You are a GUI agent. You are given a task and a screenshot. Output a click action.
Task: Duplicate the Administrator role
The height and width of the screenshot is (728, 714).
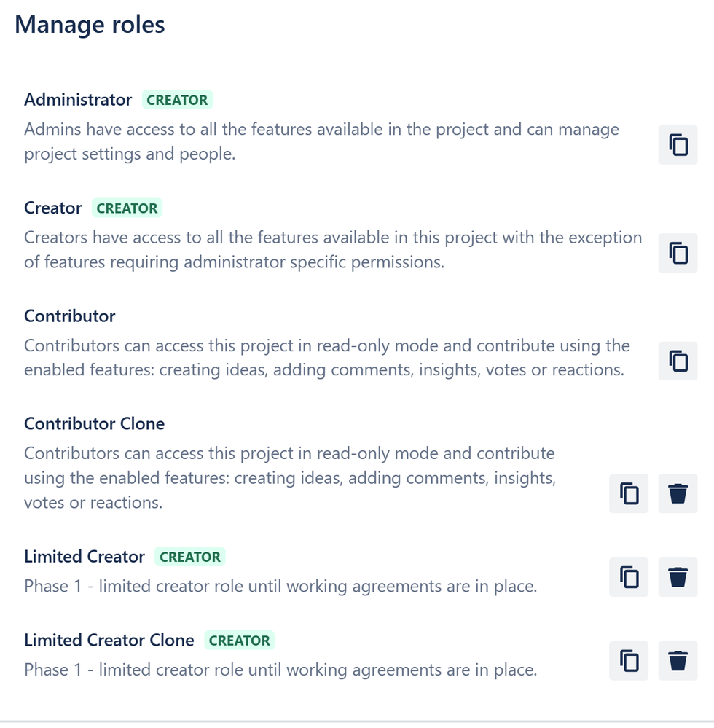(x=678, y=144)
